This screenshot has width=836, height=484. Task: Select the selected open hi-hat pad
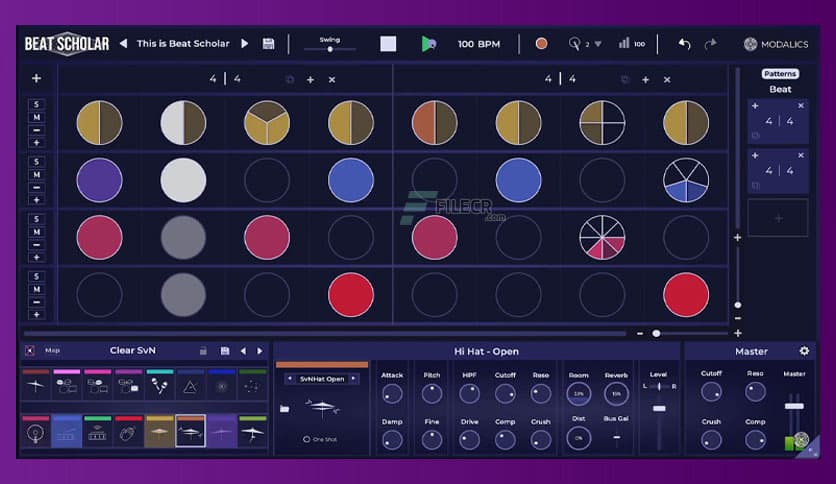190,432
